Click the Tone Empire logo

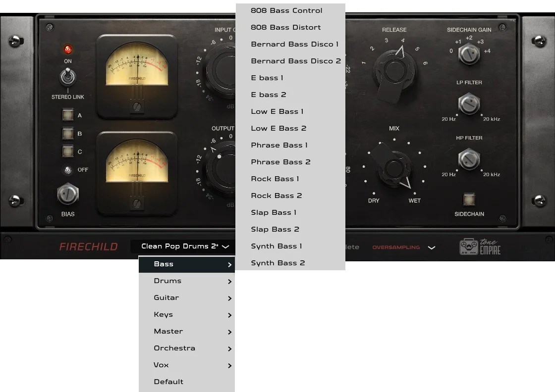coord(480,246)
